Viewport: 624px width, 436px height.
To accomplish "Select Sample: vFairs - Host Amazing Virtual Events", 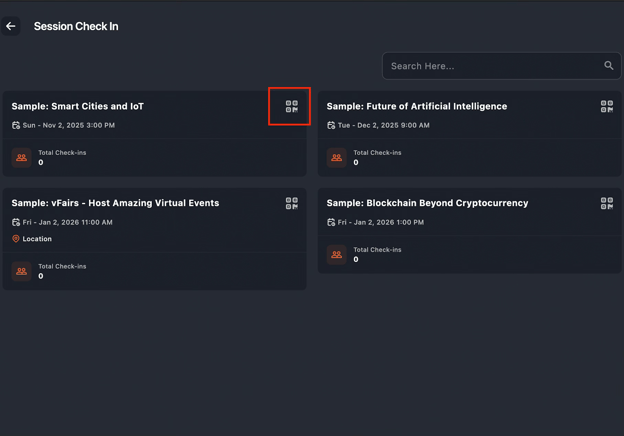I will (115, 203).
